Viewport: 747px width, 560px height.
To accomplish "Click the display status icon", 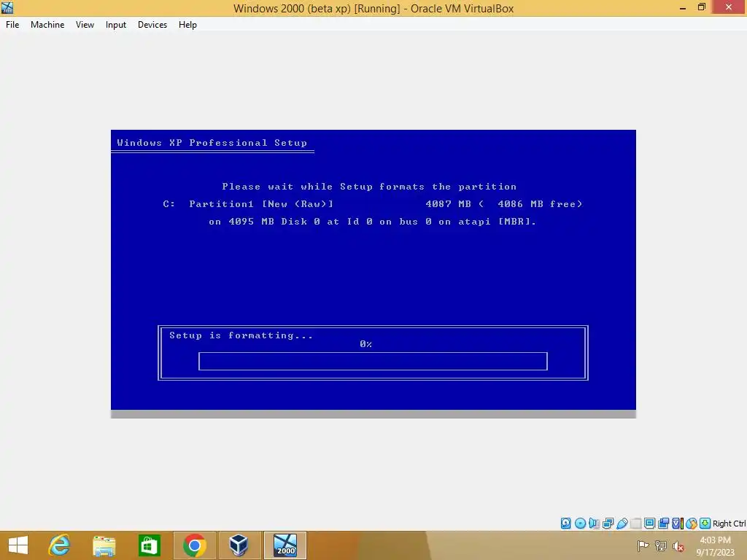I will point(649,524).
